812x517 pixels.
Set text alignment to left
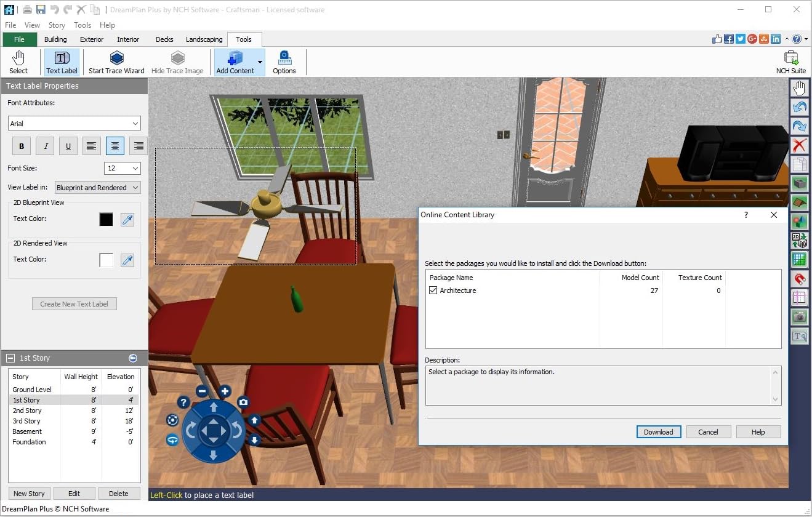pyautogui.click(x=92, y=146)
